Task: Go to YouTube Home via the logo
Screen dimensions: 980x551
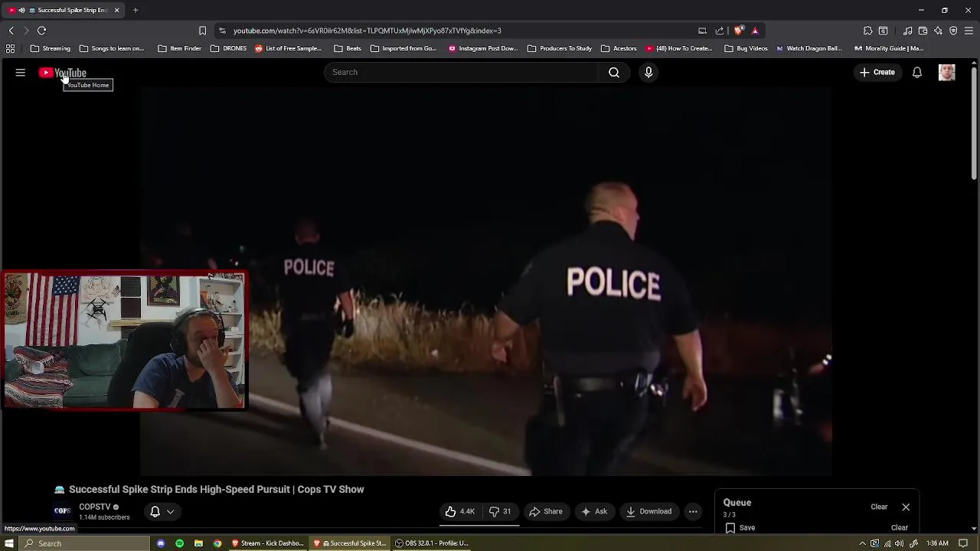Action: point(63,73)
